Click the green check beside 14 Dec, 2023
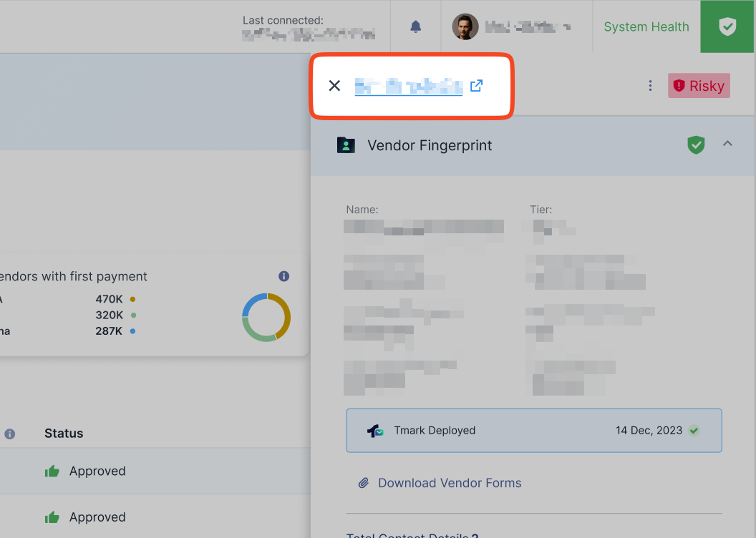Screen dimensions: 756x538 click(x=693, y=431)
